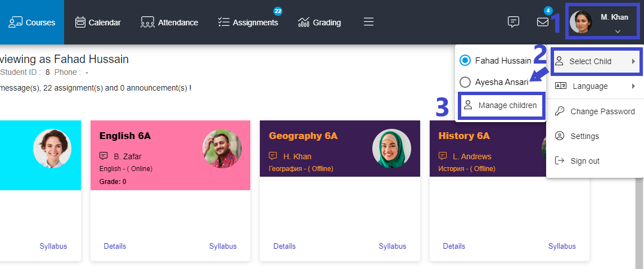This screenshot has height=269, width=644.
Task: Open Details of English 6A
Action: (115, 246)
